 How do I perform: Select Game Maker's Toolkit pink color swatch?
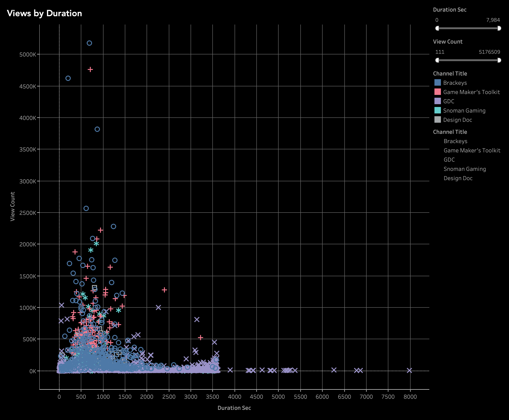437,92
